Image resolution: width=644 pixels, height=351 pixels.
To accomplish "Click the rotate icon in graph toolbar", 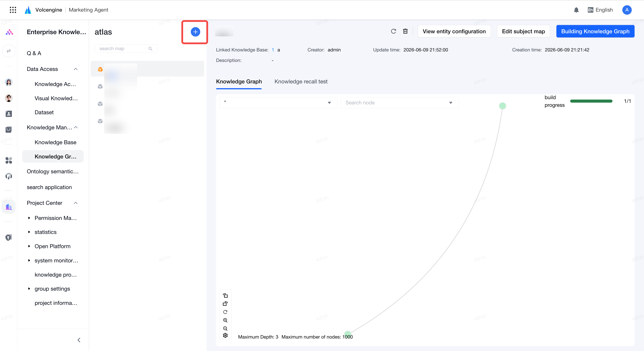I will click(x=225, y=312).
